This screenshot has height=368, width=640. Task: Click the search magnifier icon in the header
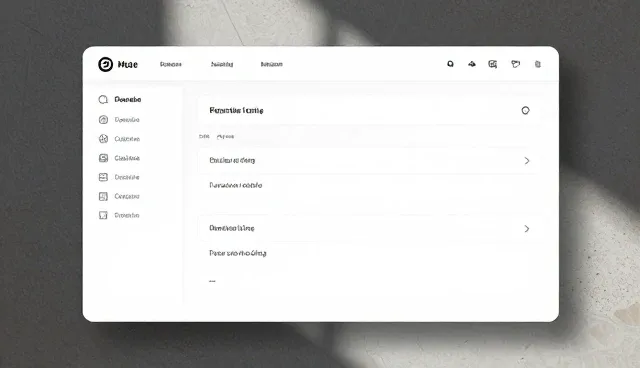[450, 64]
